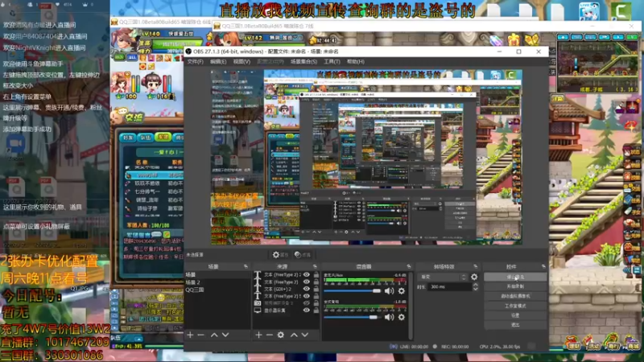Screen dimensions: 644x362
Task: Toggle 工作室模式 studio mode
Action: (515, 306)
